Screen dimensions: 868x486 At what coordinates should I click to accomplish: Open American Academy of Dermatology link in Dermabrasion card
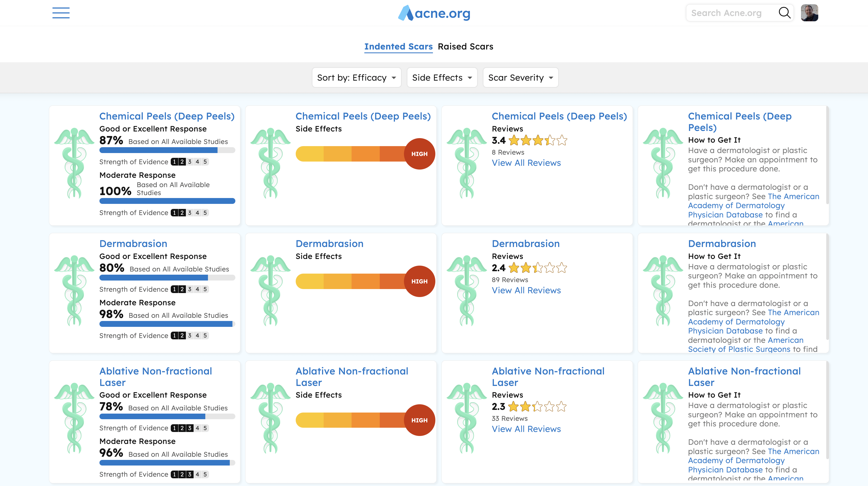753,322
